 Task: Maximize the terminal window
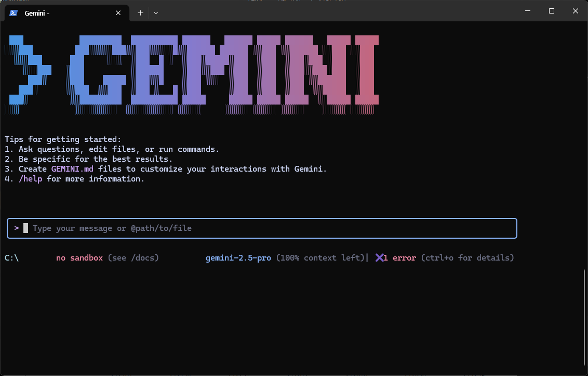[552, 11]
